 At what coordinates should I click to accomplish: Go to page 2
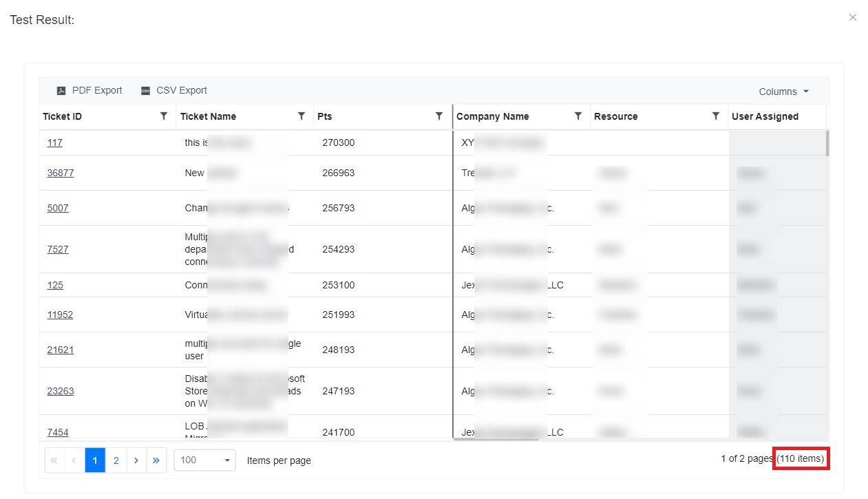116,460
